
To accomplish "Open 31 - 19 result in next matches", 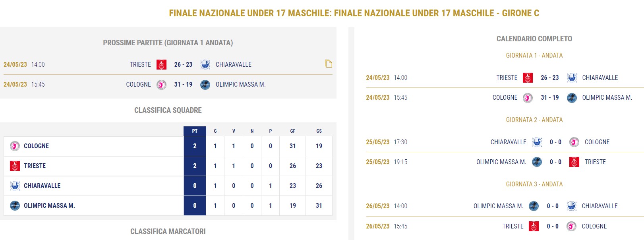I will point(183,84).
